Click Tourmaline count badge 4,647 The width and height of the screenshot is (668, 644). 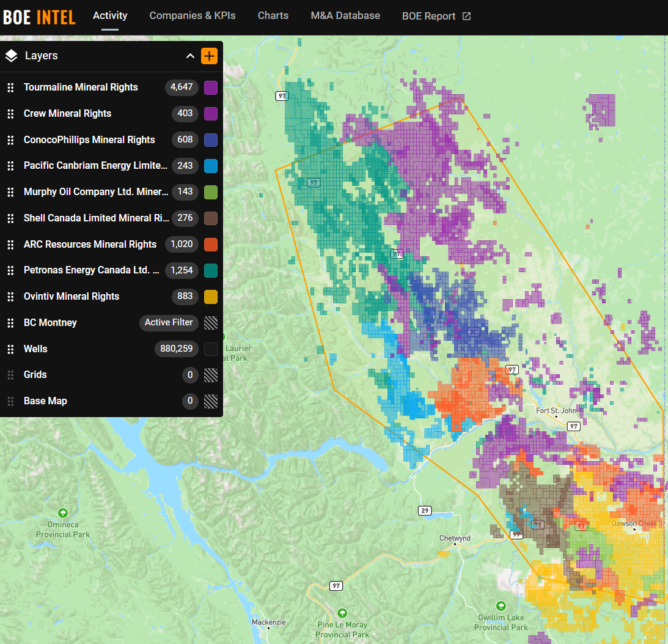182,87
